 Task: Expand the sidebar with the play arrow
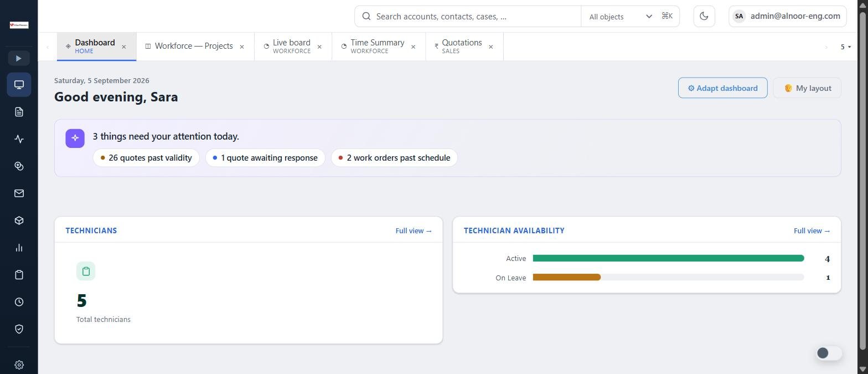(x=19, y=58)
